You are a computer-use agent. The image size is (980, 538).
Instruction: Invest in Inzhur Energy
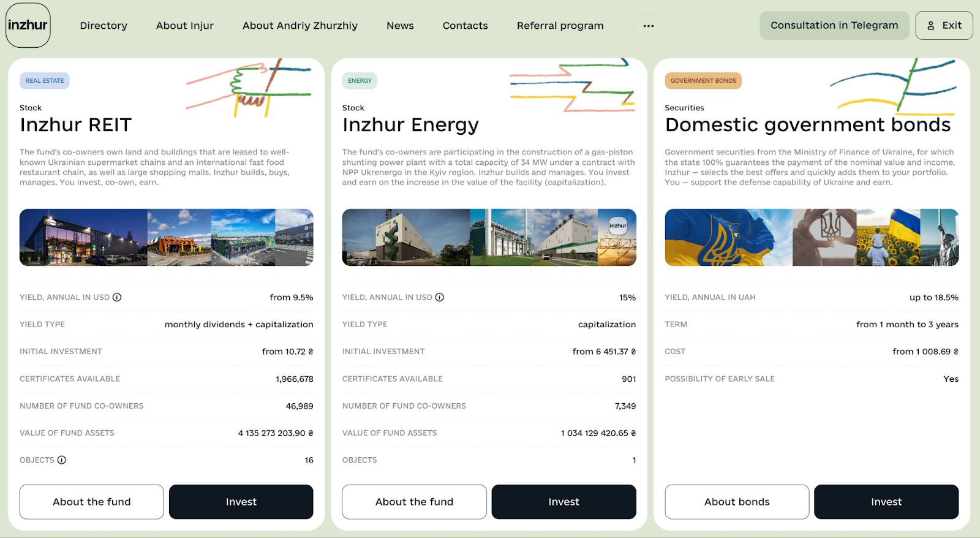(564, 502)
